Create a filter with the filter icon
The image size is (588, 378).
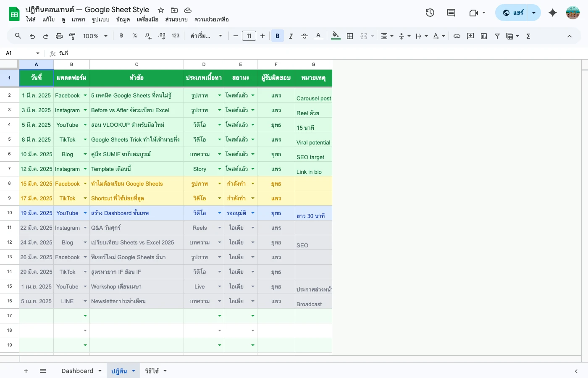pyautogui.click(x=497, y=36)
